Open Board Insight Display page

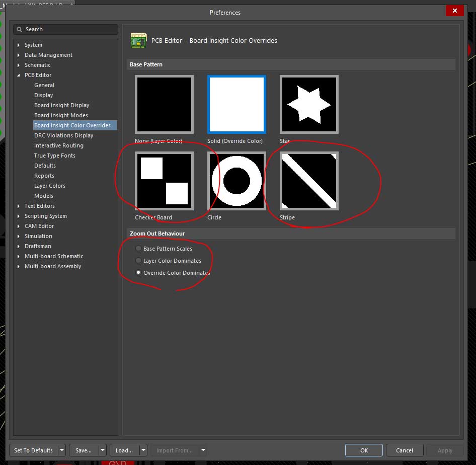point(61,105)
